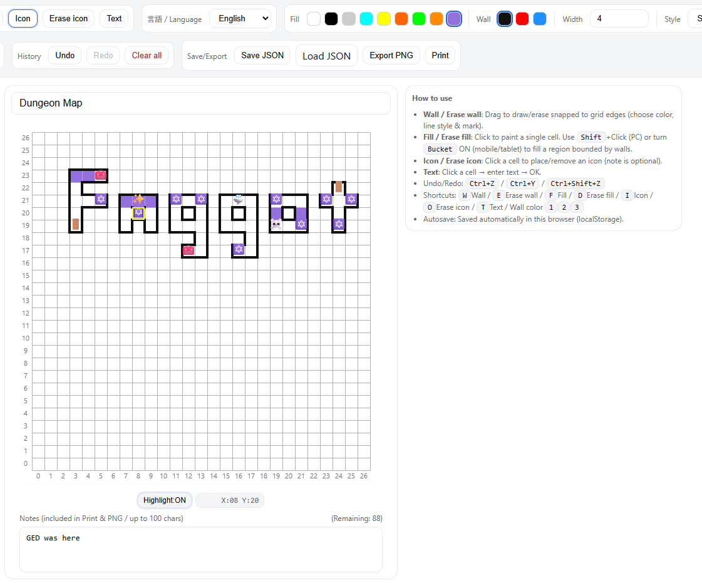Click the "History" group label
This screenshot has width=702, height=588.
click(29, 56)
